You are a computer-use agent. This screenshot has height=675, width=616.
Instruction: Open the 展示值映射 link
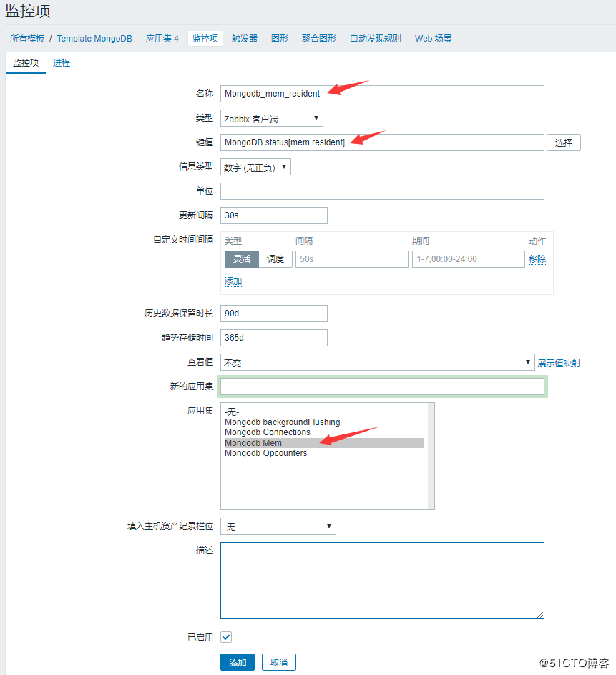click(559, 363)
